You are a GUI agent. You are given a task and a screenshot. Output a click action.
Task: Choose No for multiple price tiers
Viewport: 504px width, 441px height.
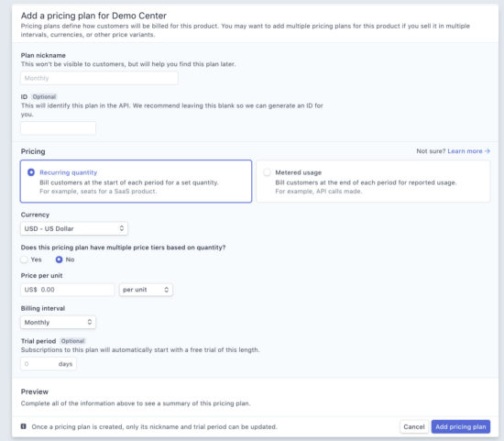tap(59, 259)
